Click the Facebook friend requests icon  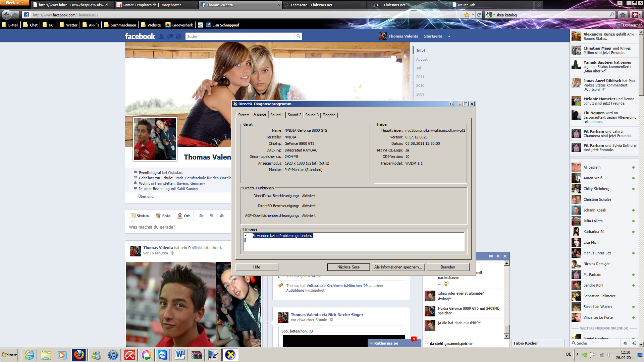(x=162, y=37)
